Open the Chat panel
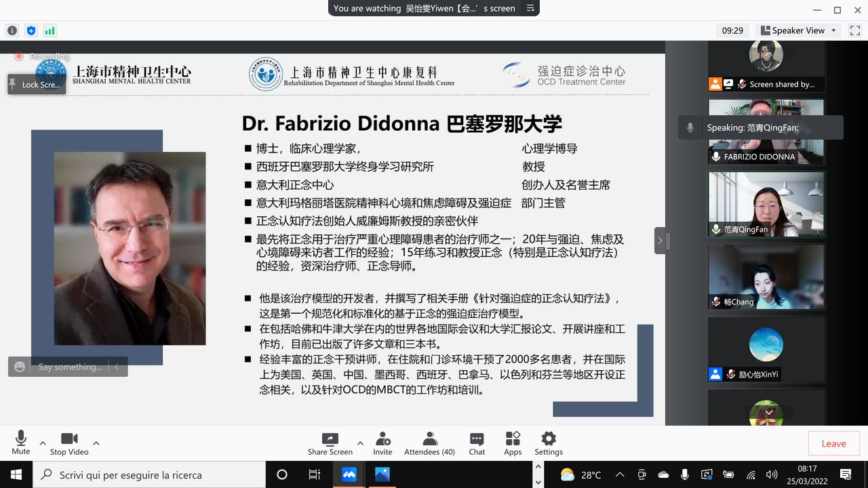 coord(477,443)
